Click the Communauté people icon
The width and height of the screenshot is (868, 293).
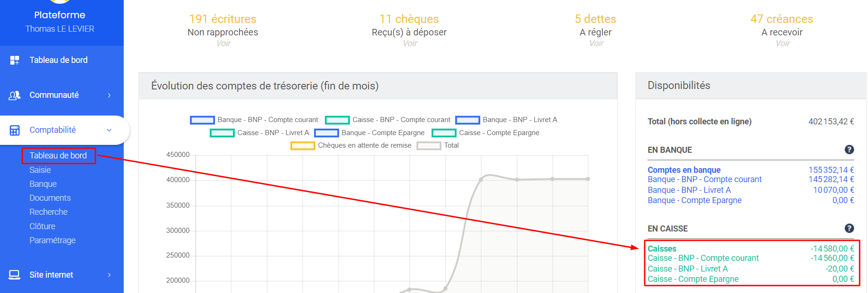click(x=14, y=95)
